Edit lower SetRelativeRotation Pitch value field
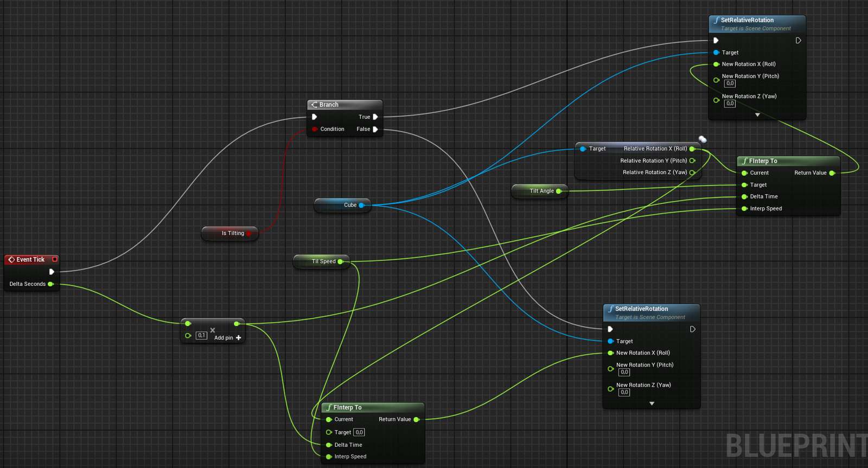This screenshot has width=868, height=468. pyautogui.click(x=624, y=372)
